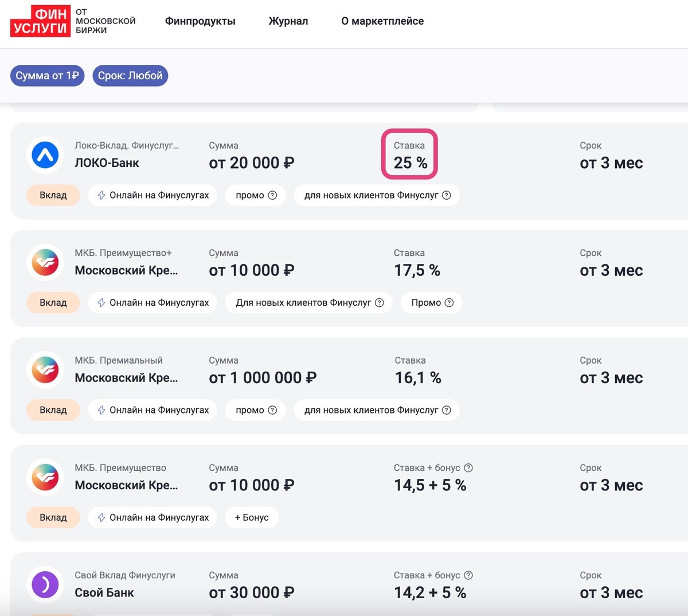Click the от 30 000 ₽ amount
This screenshot has width=688, height=616.
click(x=252, y=592)
